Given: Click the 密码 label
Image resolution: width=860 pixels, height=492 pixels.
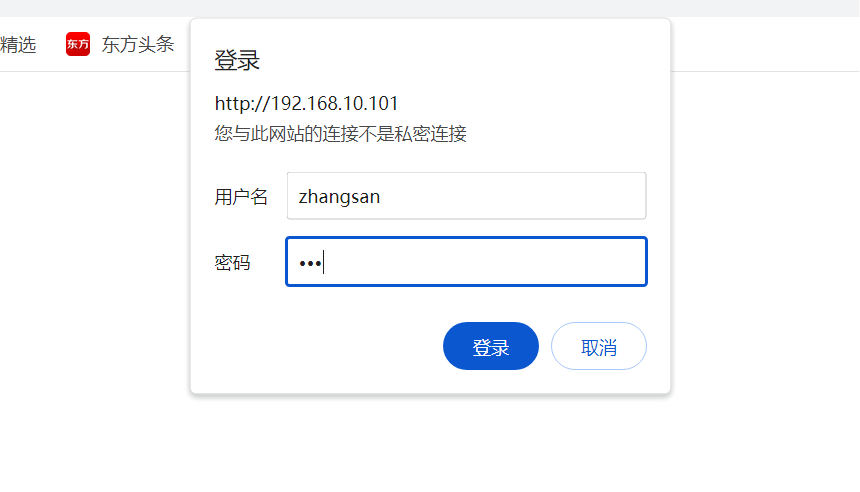Looking at the screenshot, I should [x=232, y=262].
